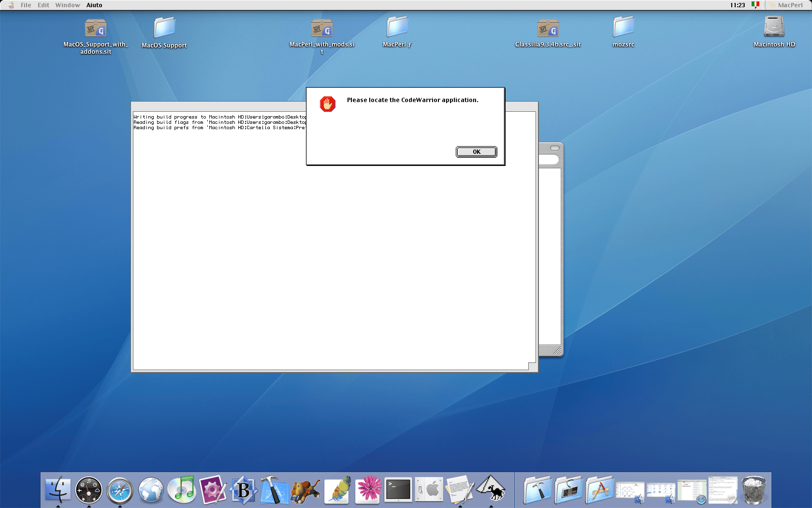Select the mozsrc folder icon
Viewport: 812px width, 508px height.
pos(623,27)
